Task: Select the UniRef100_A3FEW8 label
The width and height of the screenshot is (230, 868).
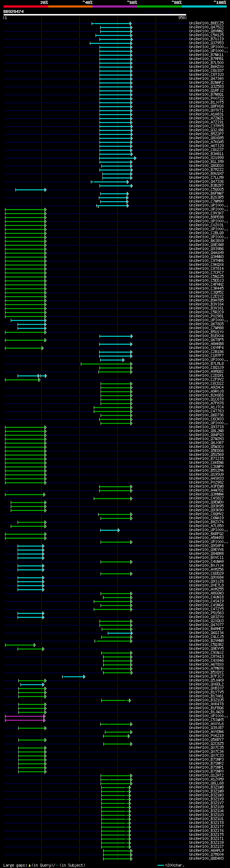Action: (x=206, y=487)
